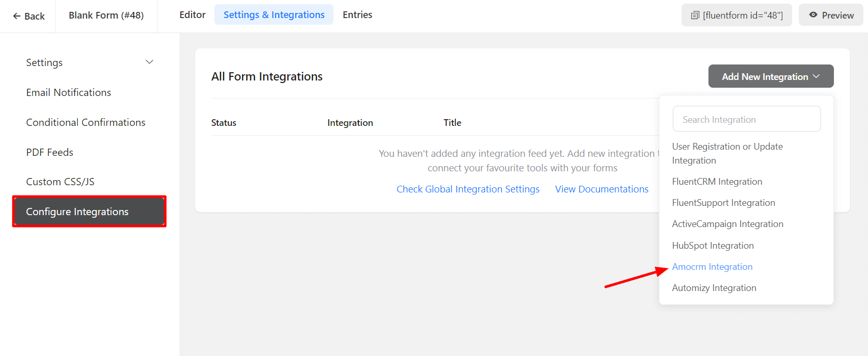Switch to the Editor tab
The width and height of the screenshot is (868, 356).
point(192,15)
